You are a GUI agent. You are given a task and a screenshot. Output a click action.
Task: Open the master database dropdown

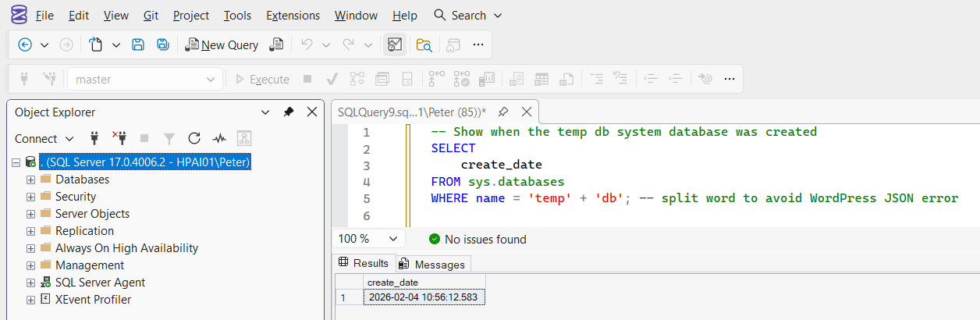click(210, 79)
